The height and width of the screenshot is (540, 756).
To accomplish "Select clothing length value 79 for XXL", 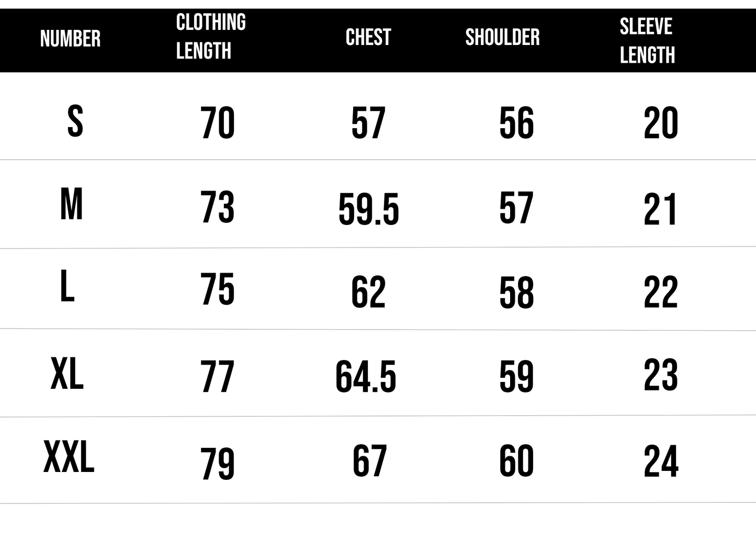I will coord(218,464).
